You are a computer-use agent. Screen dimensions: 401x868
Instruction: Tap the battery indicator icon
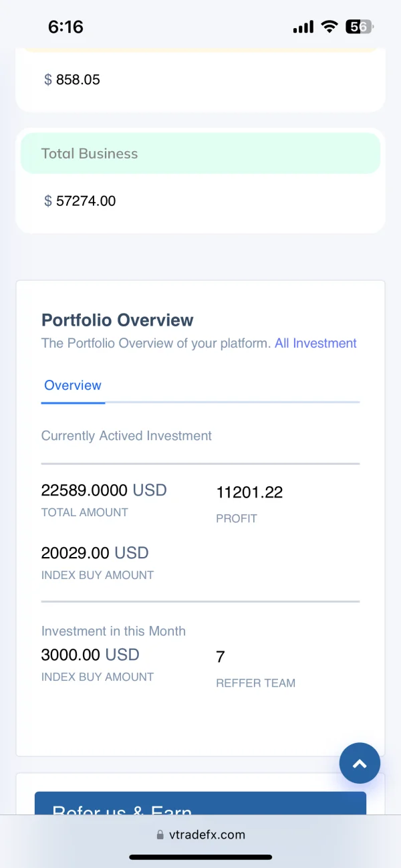[x=359, y=27]
